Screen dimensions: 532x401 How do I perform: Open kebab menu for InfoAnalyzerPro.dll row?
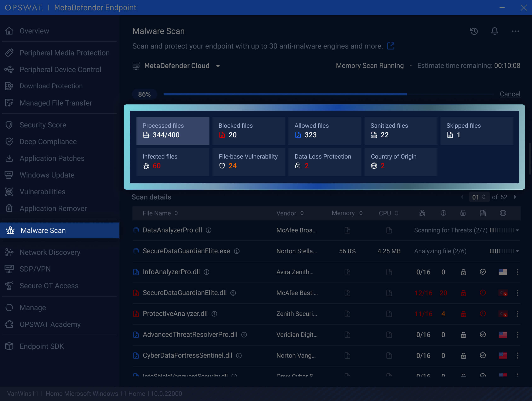pyautogui.click(x=517, y=272)
